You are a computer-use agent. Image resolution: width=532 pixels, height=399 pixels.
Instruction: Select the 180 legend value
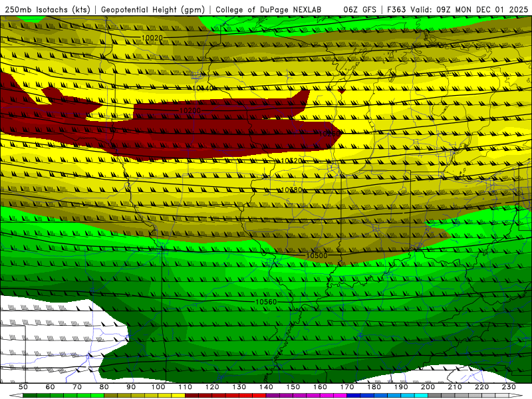[x=374, y=387]
